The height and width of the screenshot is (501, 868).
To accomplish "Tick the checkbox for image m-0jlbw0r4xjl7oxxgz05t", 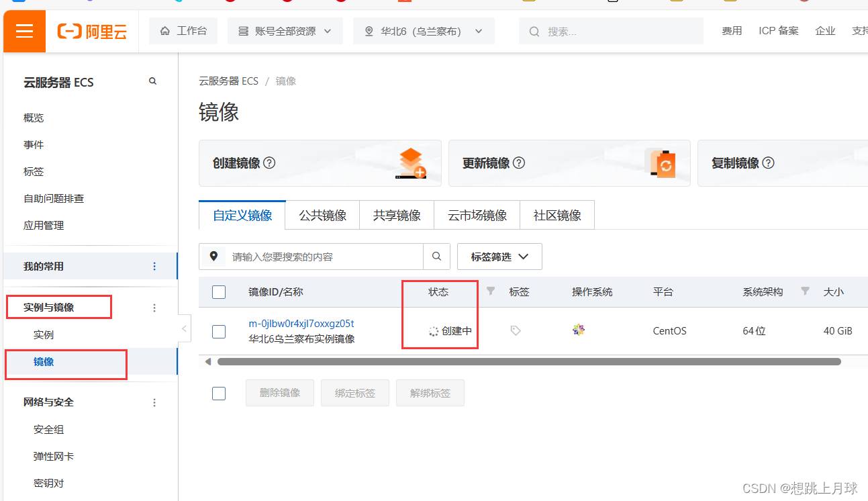I will [x=219, y=331].
